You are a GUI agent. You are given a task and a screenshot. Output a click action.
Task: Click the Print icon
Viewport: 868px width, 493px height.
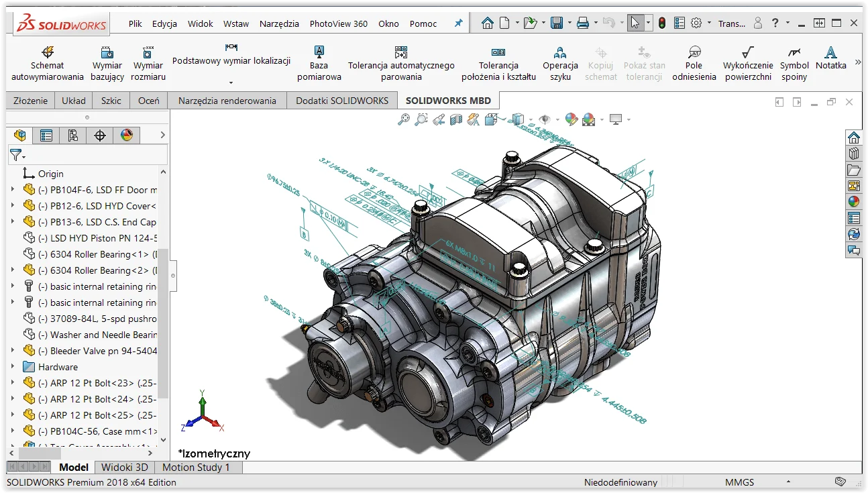583,23
